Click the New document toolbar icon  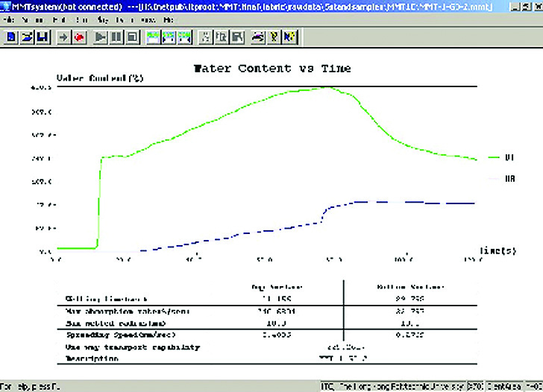click(13, 36)
